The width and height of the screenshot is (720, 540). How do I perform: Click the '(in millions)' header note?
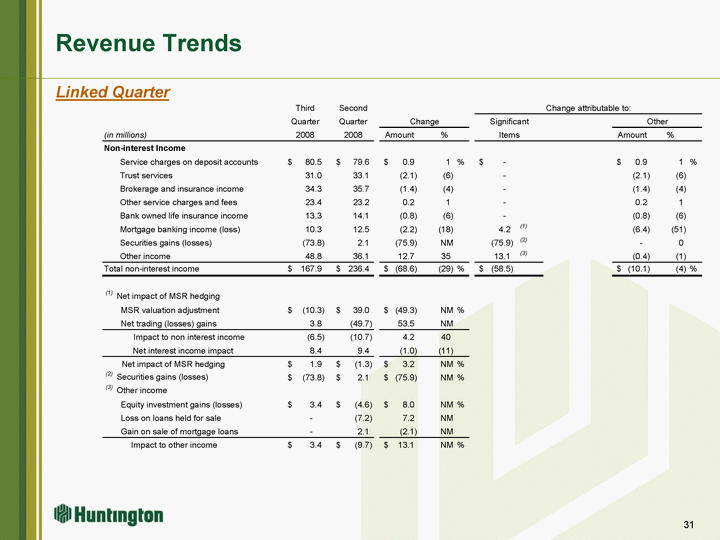coord(125,135)
